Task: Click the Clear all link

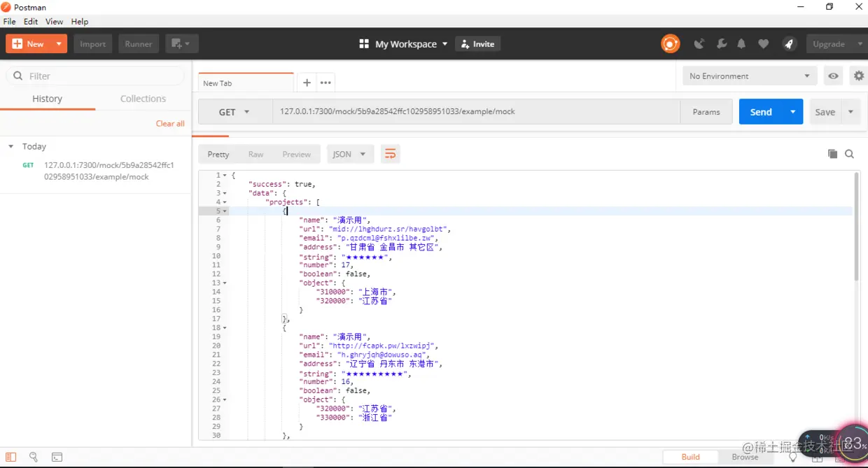Action: point(170,123)
